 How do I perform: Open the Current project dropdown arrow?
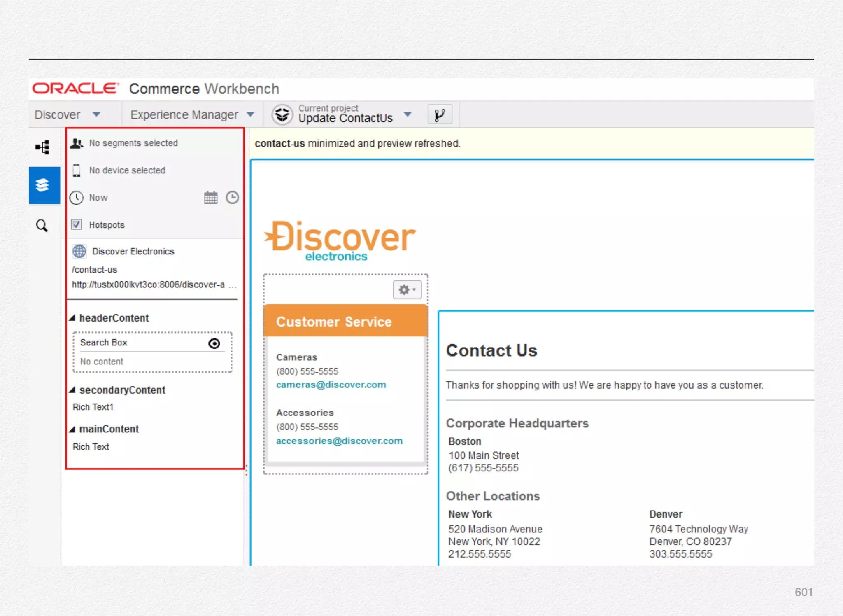tap(408, 114)
